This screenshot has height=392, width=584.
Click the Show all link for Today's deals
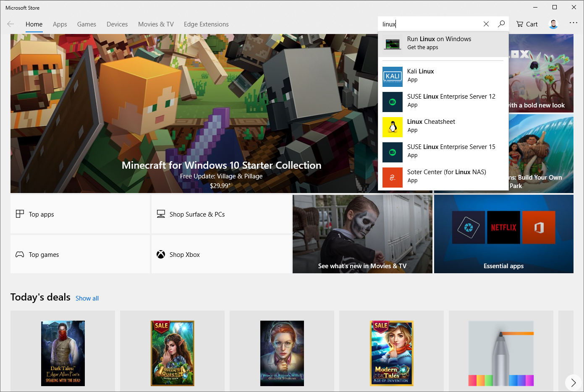pos(87,298)
